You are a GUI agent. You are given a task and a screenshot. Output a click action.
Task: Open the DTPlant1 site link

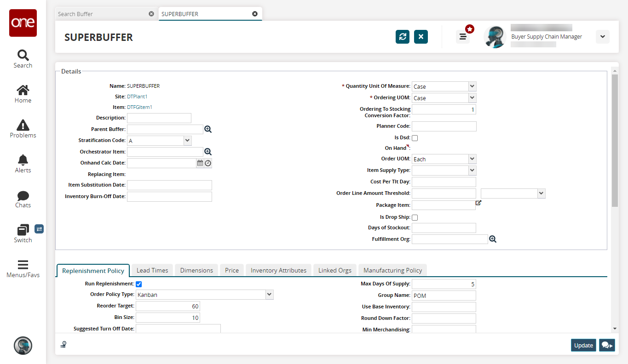click(137, 97)
